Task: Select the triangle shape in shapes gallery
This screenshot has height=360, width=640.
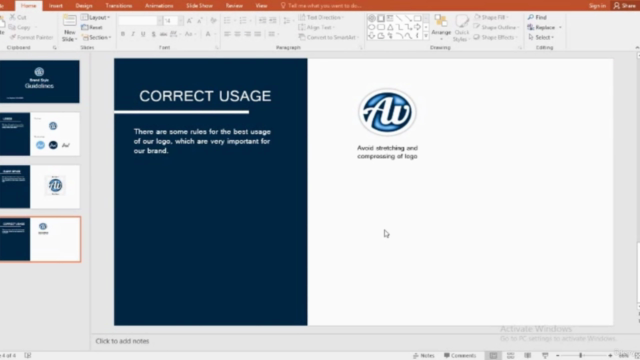Action: point(390,27)
